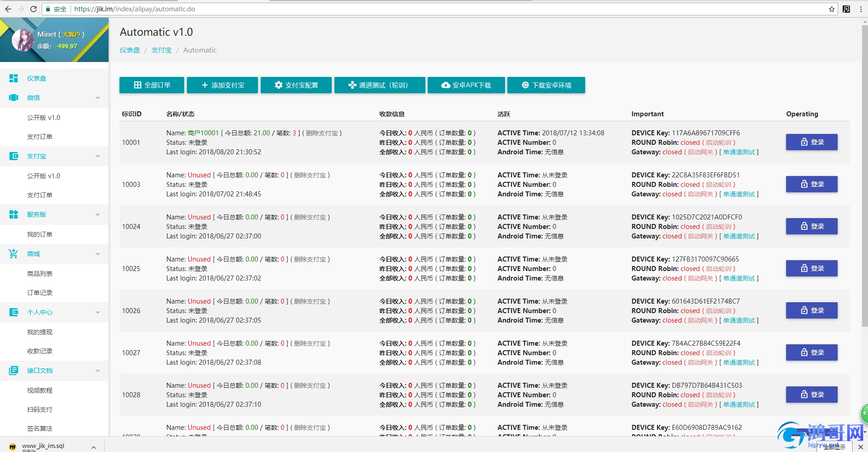This screenshot has width=868, height=452.
Task: Open 我的订单 menu item
Action: tap(40, 234)
